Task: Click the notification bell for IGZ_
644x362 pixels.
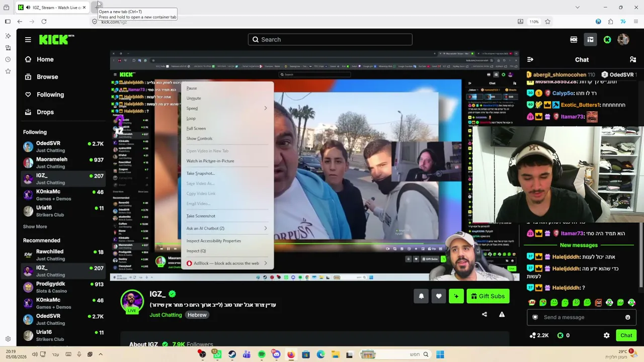Action: pos(421,296)
